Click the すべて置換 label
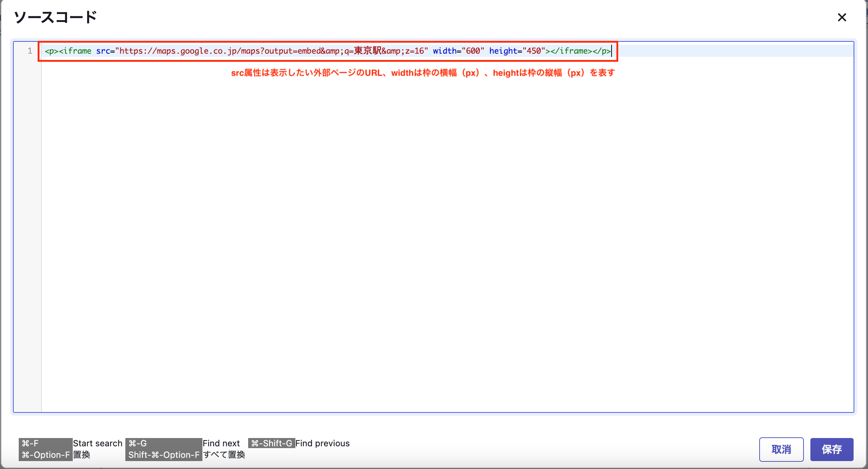This screenshot has width=868, height=469. [x=224, y=455]
